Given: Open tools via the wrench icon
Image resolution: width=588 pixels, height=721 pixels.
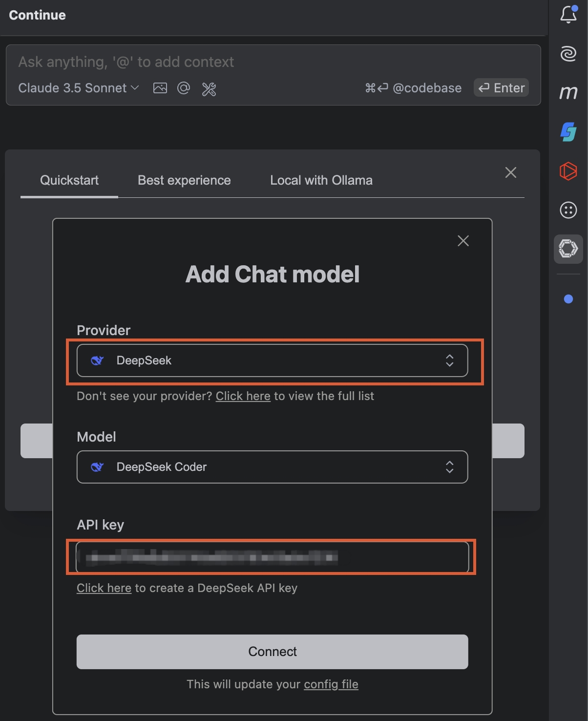Looking at the screenshot, I should coord(209,88).
